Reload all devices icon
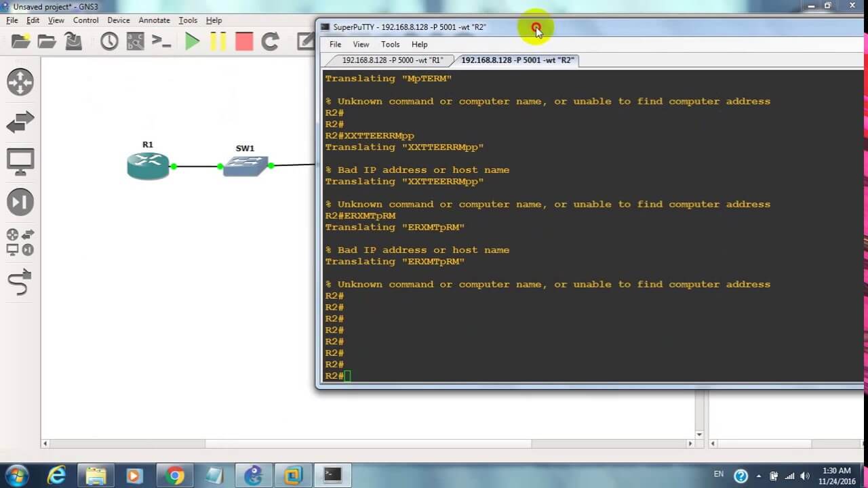Screen dimensions: 868x488 [x=270, y=41]
